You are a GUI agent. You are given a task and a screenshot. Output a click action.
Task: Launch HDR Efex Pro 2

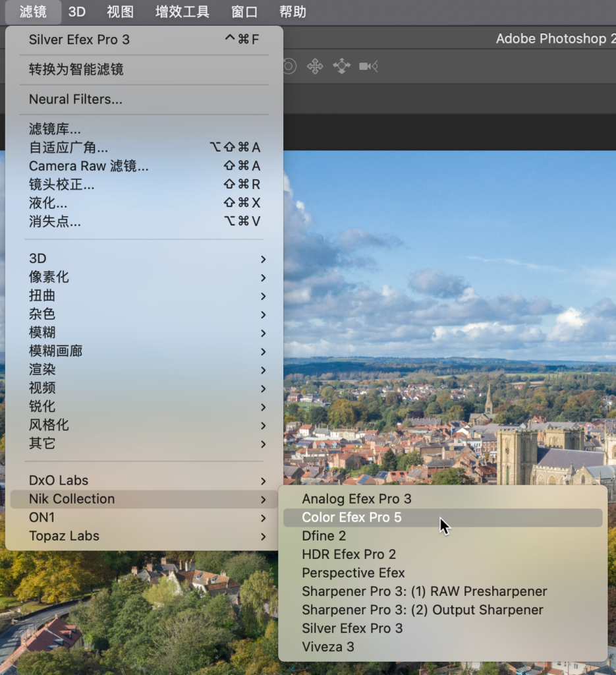[443, 554]
